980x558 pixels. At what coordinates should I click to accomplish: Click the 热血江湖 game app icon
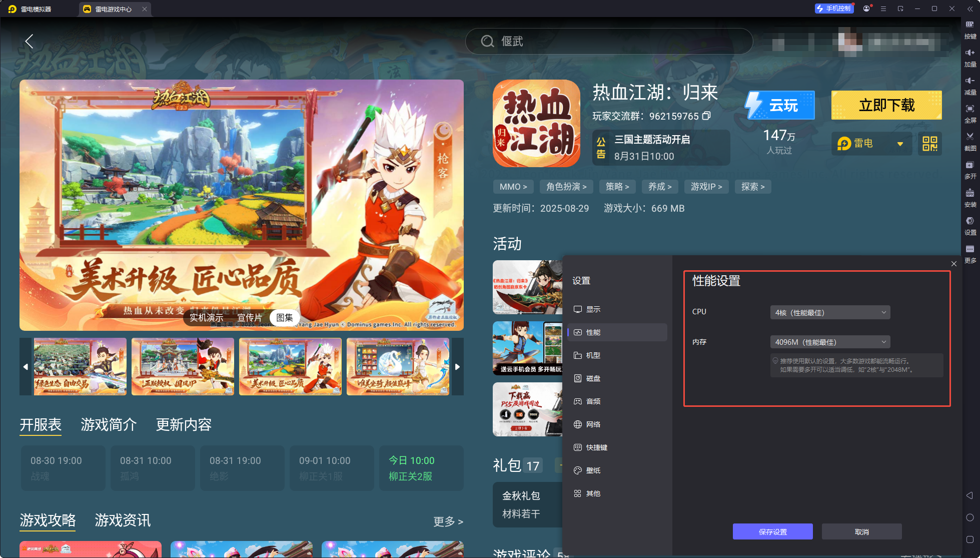click(536, 123)
